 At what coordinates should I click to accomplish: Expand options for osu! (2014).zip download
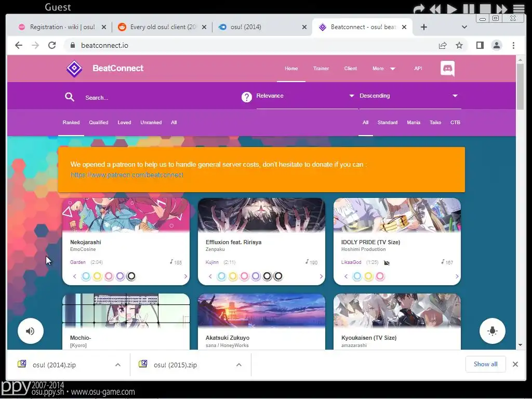(x=118, y=365)
